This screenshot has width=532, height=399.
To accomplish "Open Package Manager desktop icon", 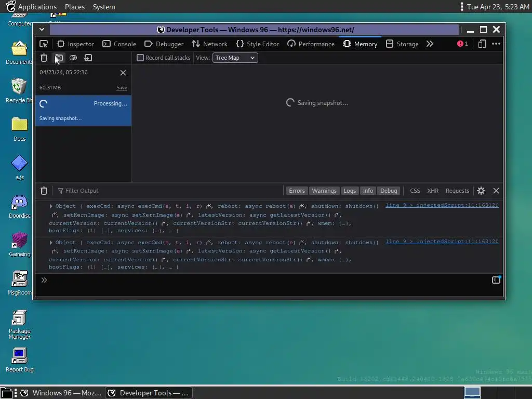I will 19,324.
